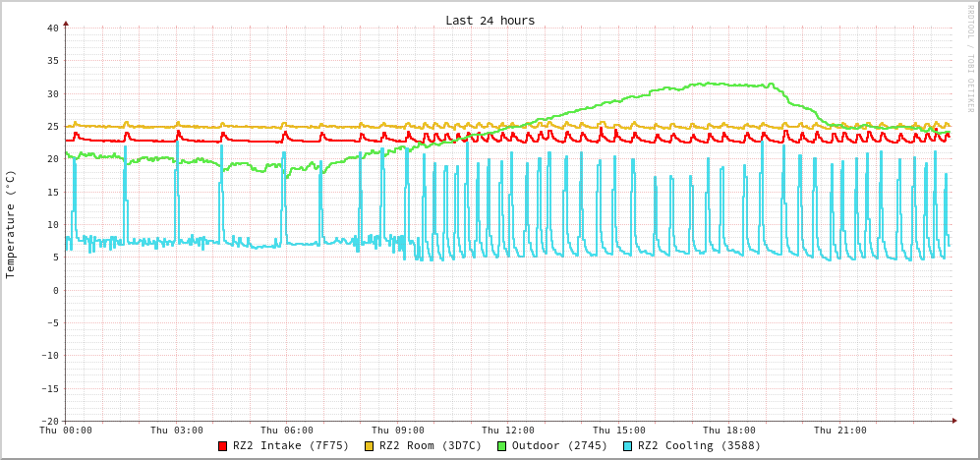This screenshot has width=980, height=460.
Task: Click the red RZ2 Intake legend swatch
Action: click(223, 446)
